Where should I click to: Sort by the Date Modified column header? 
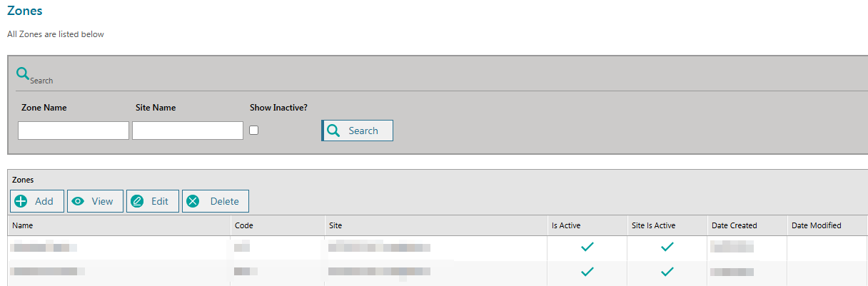tap(816, 225)
